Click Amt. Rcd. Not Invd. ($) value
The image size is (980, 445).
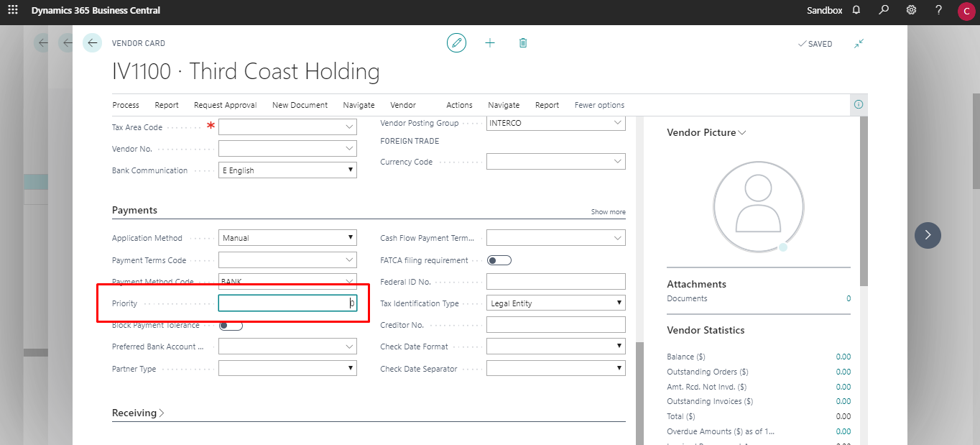(843, 387)
